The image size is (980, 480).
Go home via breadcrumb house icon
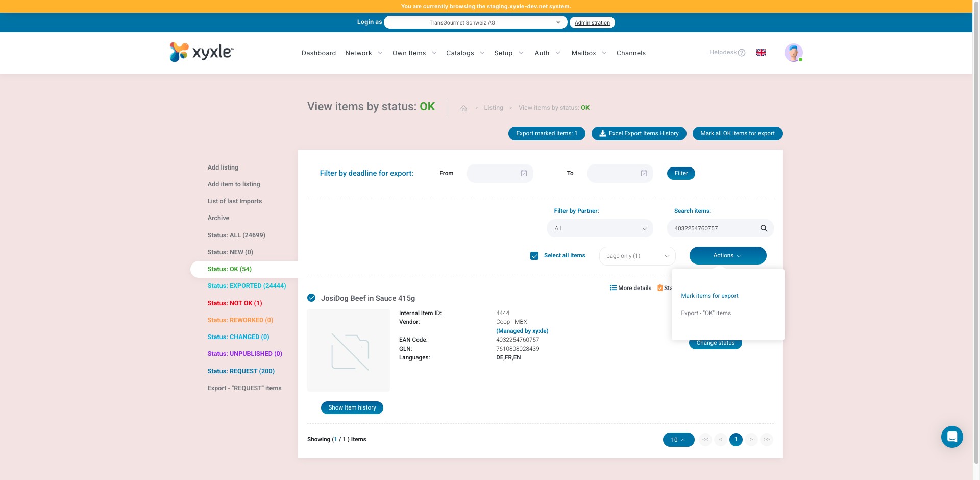pyautogui.click(x=463, y=108)
